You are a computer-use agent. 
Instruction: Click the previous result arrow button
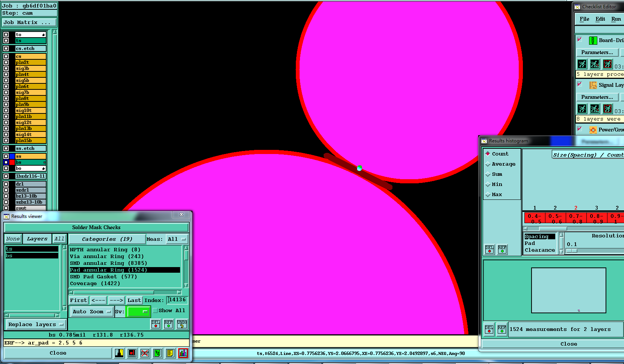click(x=98, y=300)
